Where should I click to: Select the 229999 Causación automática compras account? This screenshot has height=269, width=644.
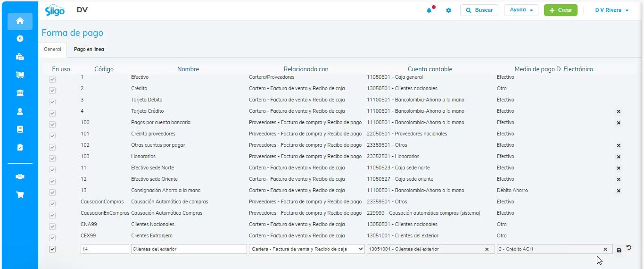click(x=423, y=213)
